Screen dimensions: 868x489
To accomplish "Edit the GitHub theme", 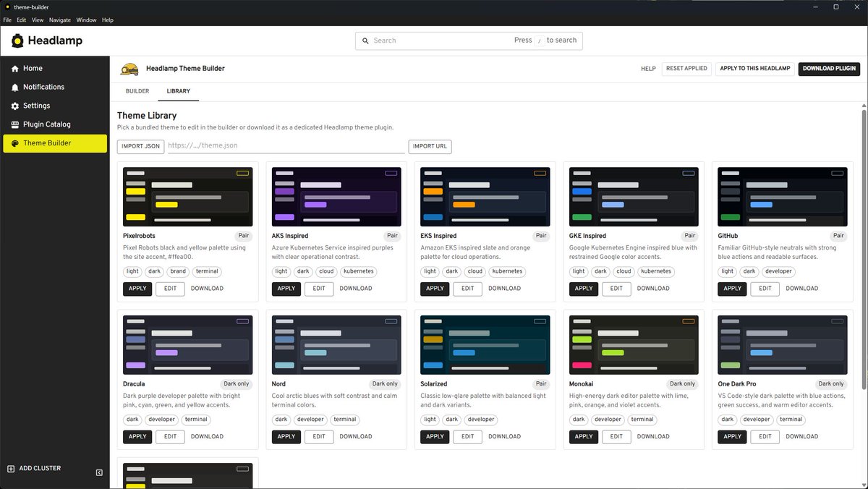I will [765, 289].
